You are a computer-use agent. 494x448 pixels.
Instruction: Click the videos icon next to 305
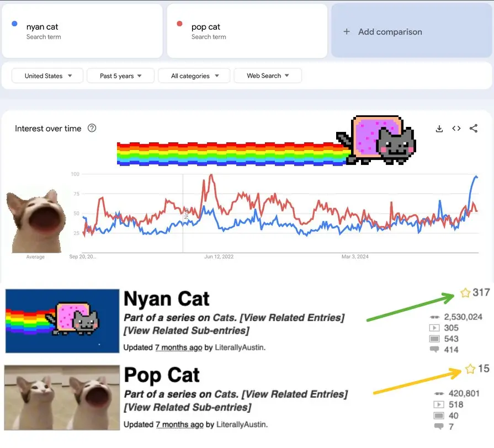pyautogui.click(x=434, y=328)
